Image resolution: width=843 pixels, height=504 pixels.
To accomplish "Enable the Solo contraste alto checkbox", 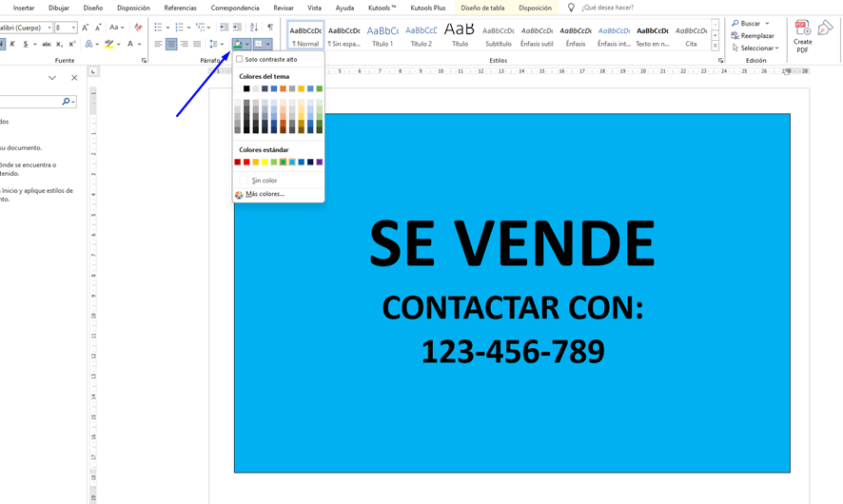I will (x=240, y=60).
